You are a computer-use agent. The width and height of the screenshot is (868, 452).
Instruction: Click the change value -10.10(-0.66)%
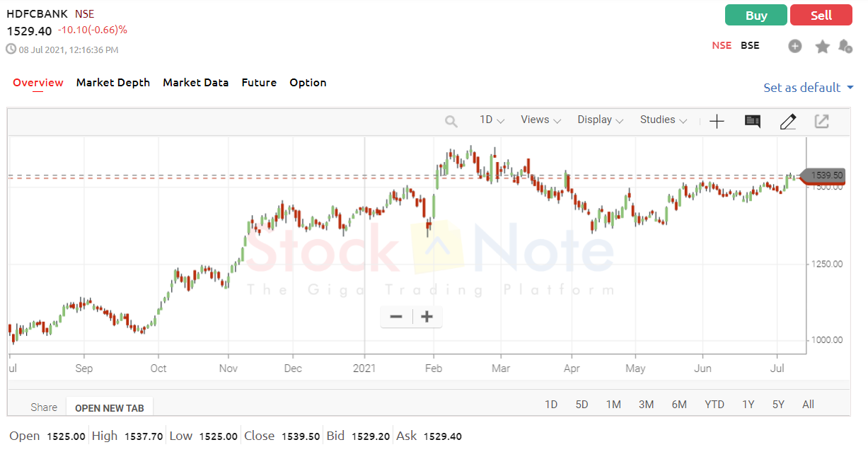click(93, 30)
